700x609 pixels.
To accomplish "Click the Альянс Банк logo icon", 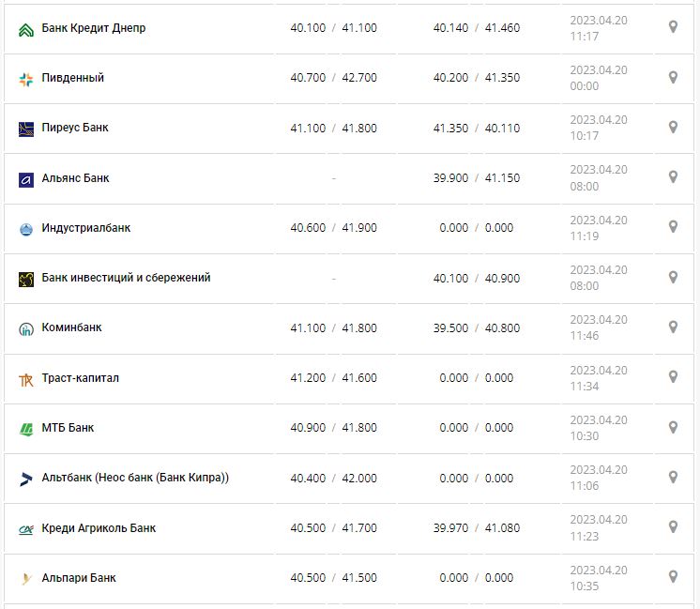I will (x=26, y=179).
